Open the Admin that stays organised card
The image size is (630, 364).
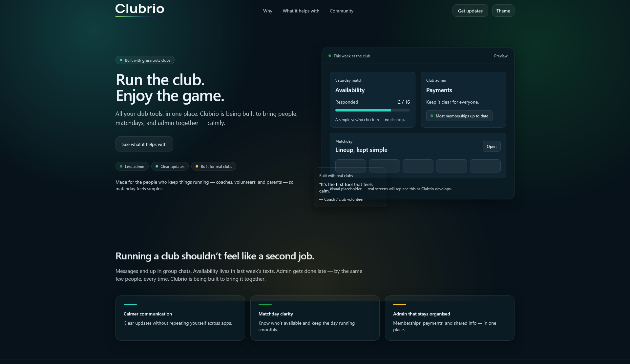tap(450, 318)
